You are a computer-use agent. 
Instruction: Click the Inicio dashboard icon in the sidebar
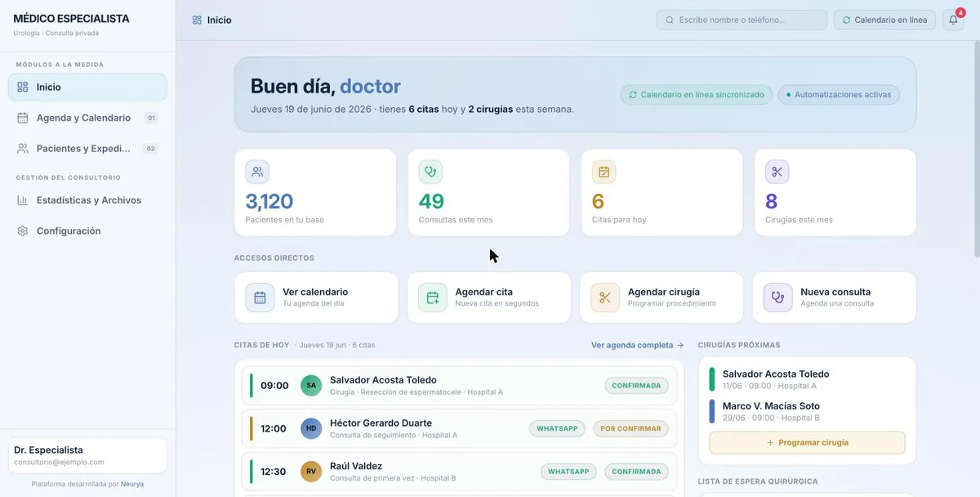(23, 87)
